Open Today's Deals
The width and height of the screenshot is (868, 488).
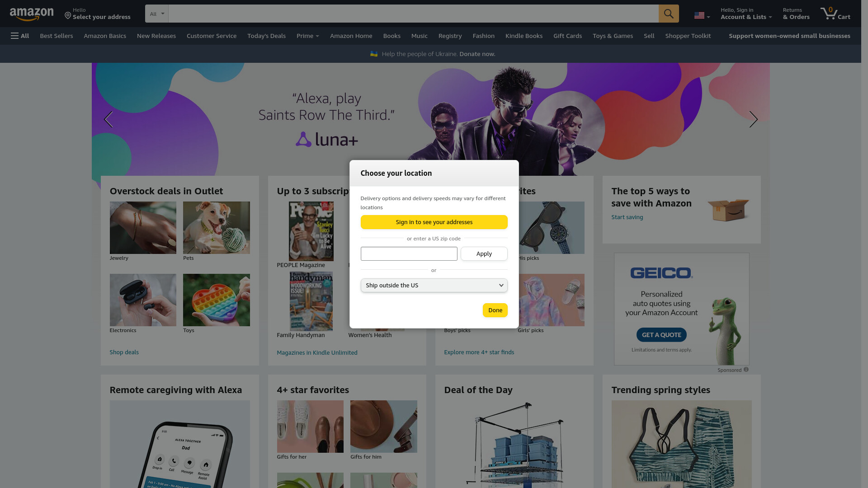coord(266,36)
